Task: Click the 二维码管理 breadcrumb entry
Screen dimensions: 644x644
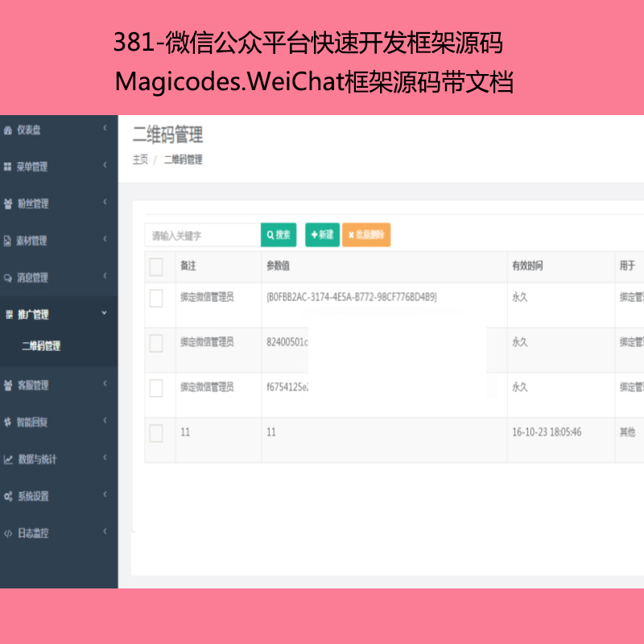Action: (x=184, y=159)
